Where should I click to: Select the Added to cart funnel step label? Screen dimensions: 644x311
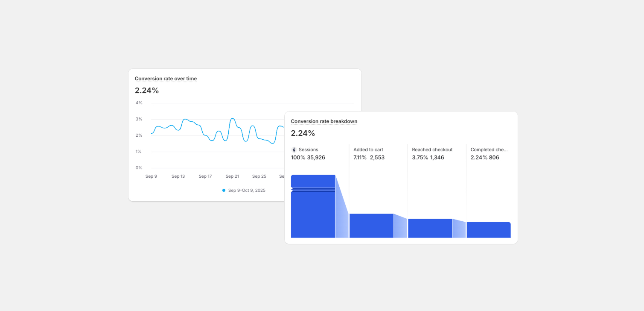pyautogui.click(x=368, y=150)
